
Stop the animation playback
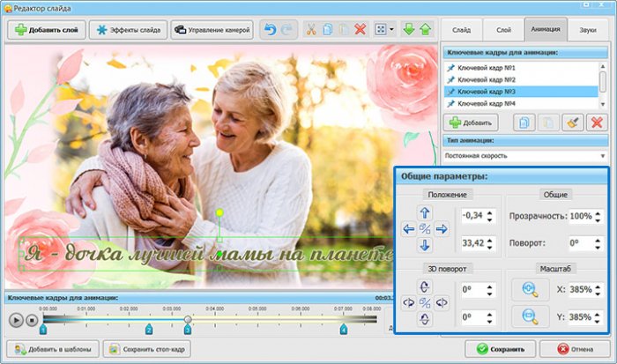coord(32,320)
